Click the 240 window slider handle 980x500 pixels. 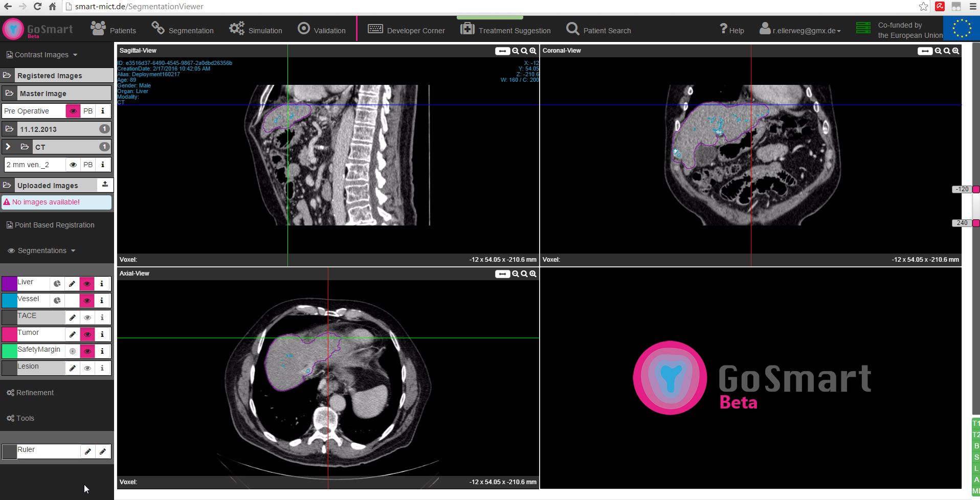tap(976, 223)
